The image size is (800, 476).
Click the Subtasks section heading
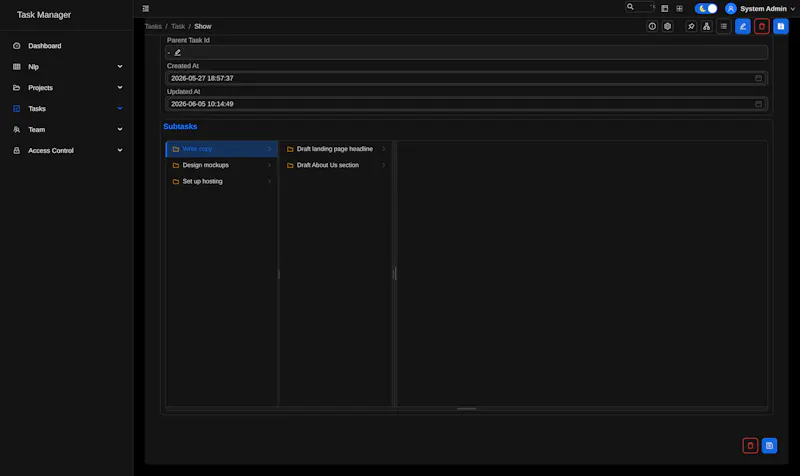coord(180,127)
